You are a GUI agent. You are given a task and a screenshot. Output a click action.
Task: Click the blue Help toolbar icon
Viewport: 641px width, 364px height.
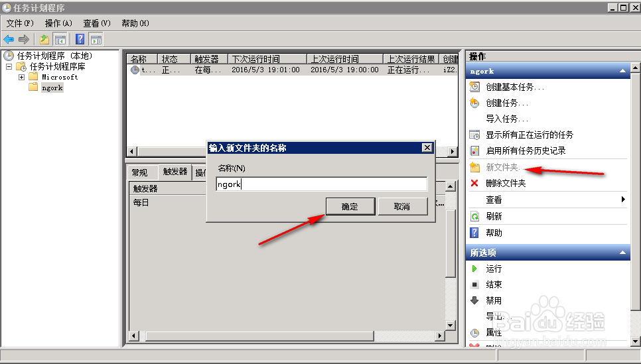(x=80, y=40)
